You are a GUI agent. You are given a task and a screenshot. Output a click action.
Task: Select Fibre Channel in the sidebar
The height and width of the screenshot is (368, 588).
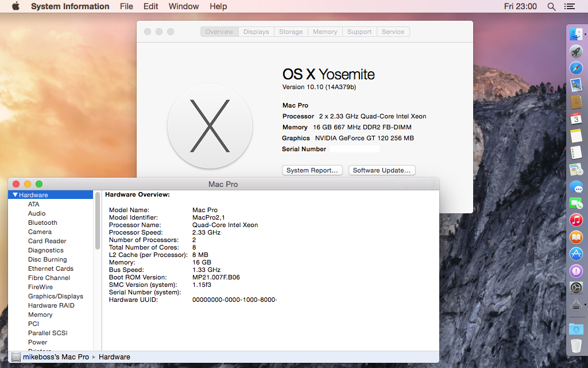tap(49, 278)
